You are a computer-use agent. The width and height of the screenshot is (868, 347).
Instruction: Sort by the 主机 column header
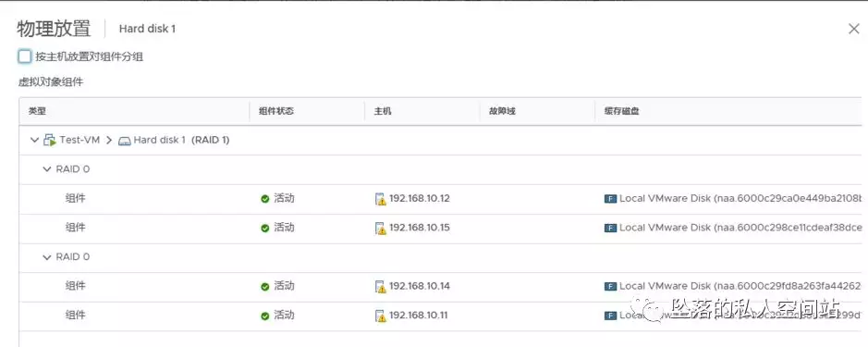(x=383, y=111)
